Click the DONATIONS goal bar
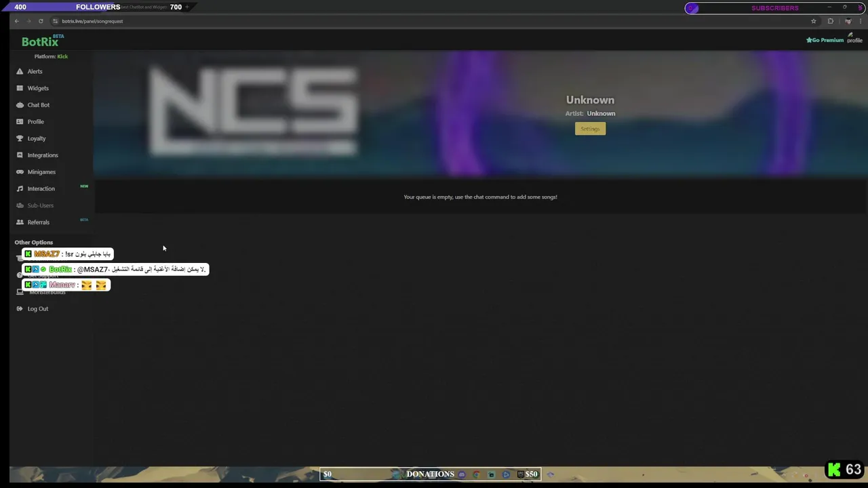Screen dimensions: 868x488 tap(430, 474)
